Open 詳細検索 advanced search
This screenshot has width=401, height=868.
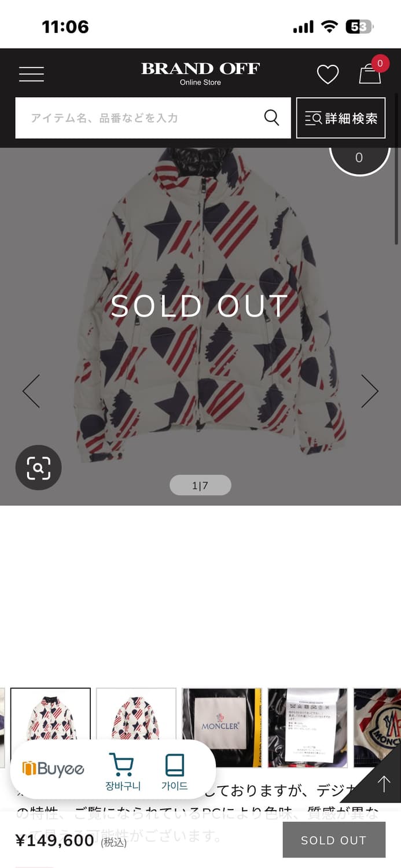click(x=341, y=118)
